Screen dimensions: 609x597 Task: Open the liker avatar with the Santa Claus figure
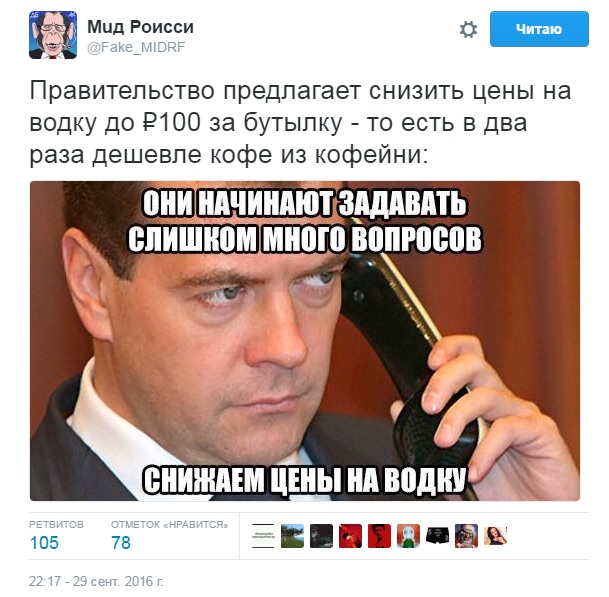point(466,536)
